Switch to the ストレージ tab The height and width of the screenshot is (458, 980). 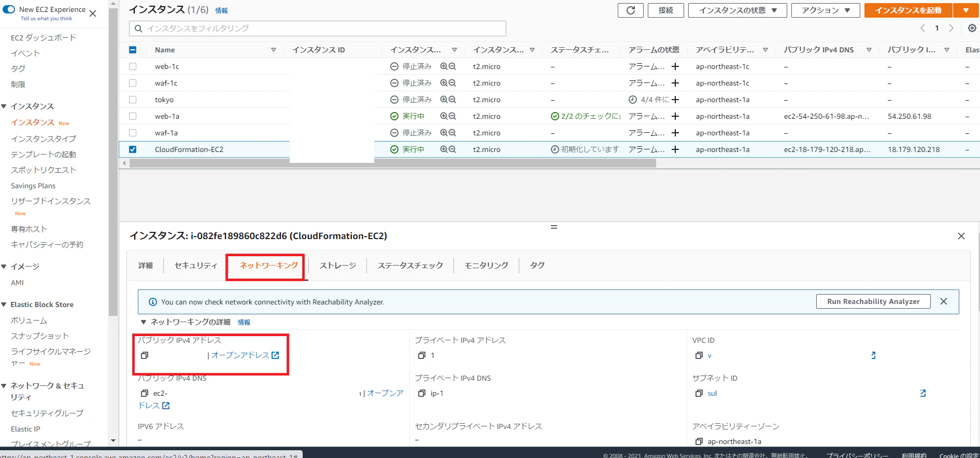tap(338, 266)
